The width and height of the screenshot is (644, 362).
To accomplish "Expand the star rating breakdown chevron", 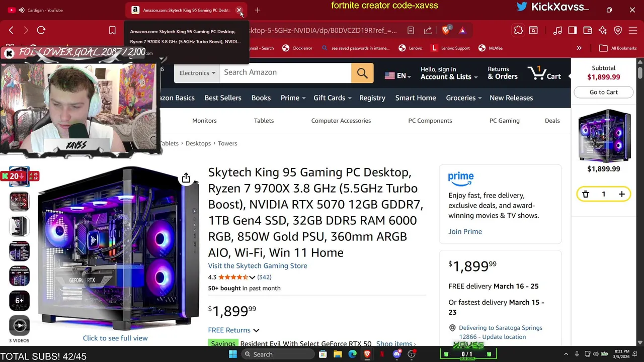I will click(x=252, y=278).
